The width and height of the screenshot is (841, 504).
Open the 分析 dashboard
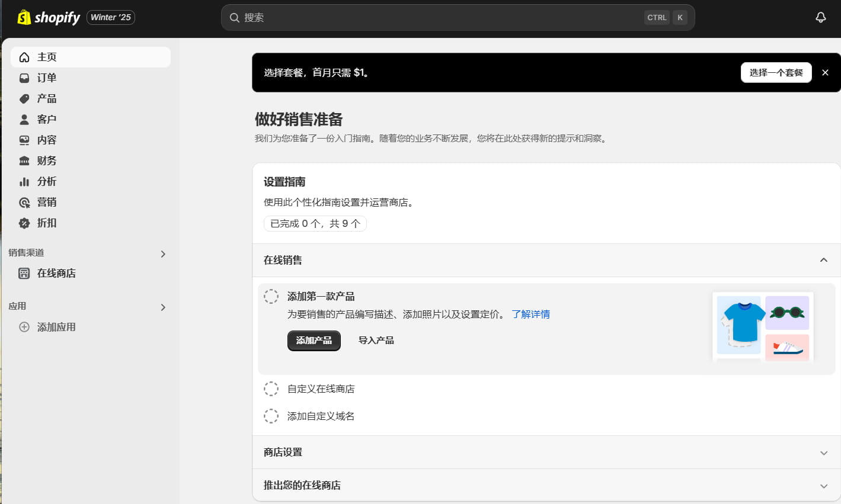click(47, 181)
